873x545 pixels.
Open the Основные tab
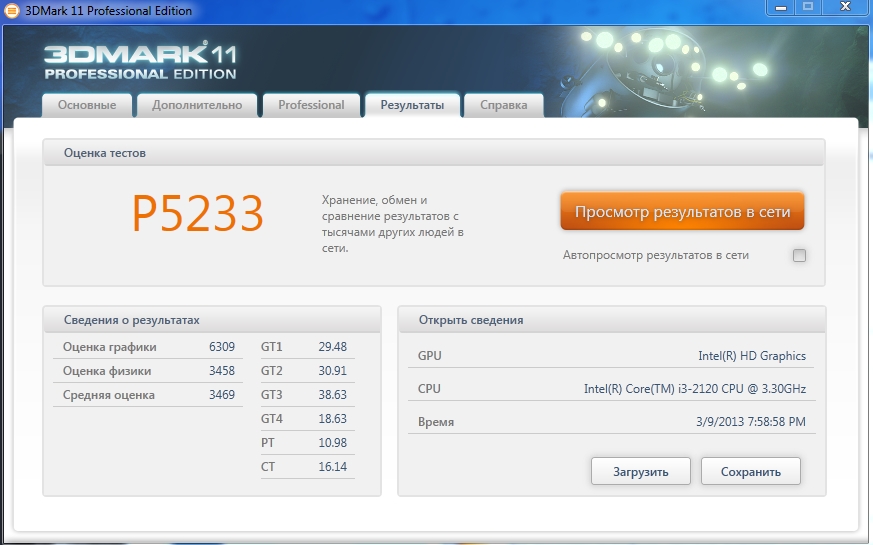point(87,105)
